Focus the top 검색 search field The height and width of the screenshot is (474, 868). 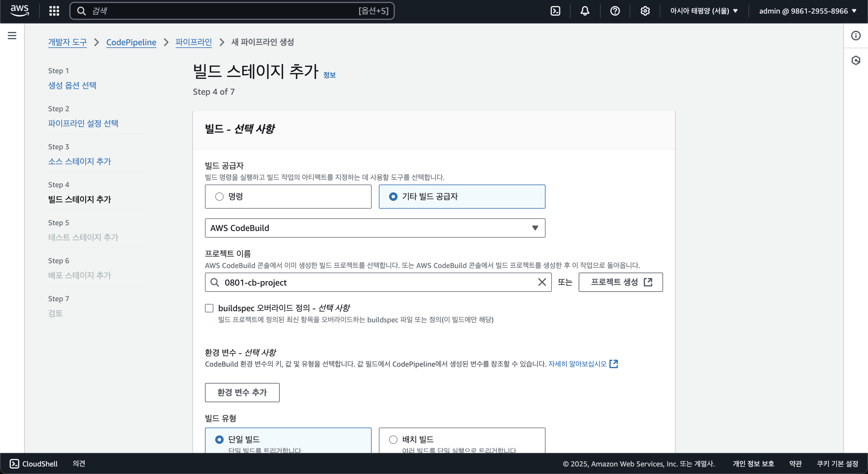pyautogui.click(x=222, y=11)
